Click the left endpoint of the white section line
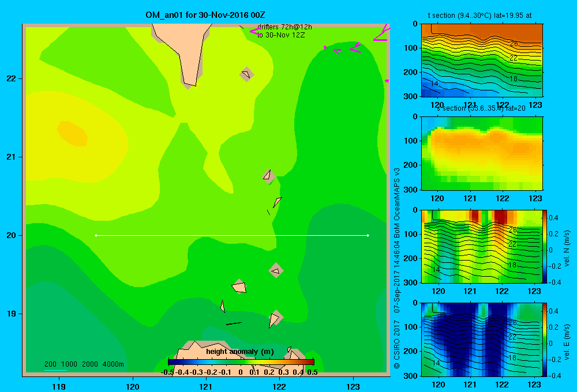Image resolution: width=577 pixels, height=392 pixels. click(x=96, y=235)
